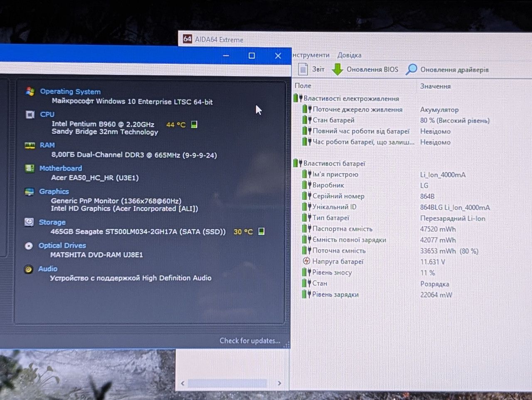Click the Оновлення драйверів toolbar label
This screenshot has width=532, height=400.
[454, 70]
